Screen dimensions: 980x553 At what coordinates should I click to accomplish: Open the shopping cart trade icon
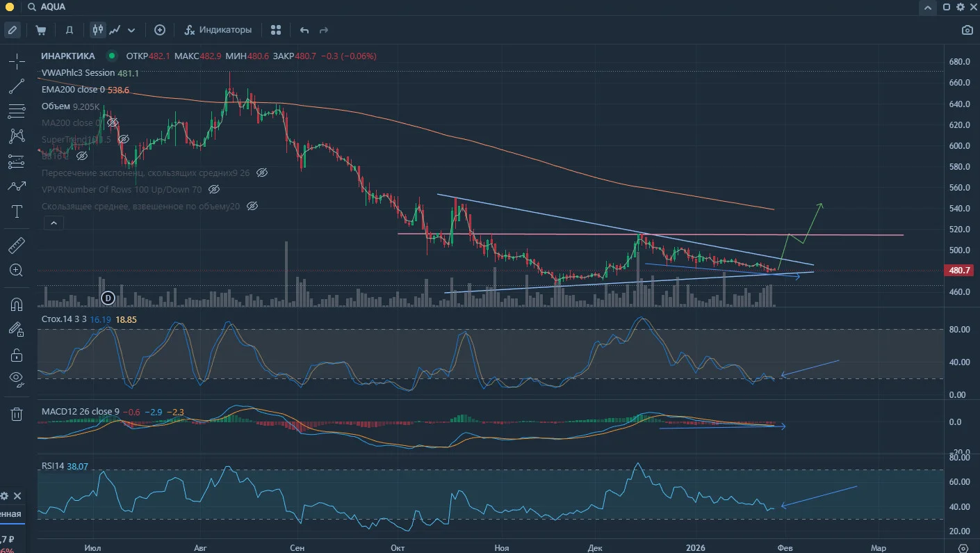[x=41, y=30]
